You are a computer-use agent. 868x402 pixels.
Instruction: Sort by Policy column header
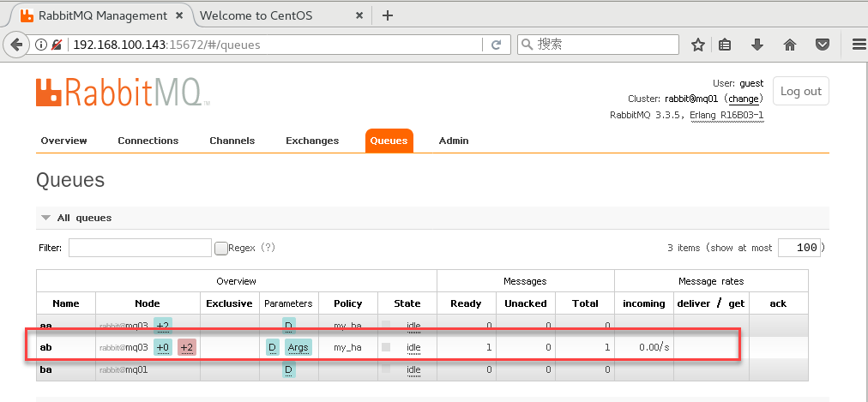347,303
